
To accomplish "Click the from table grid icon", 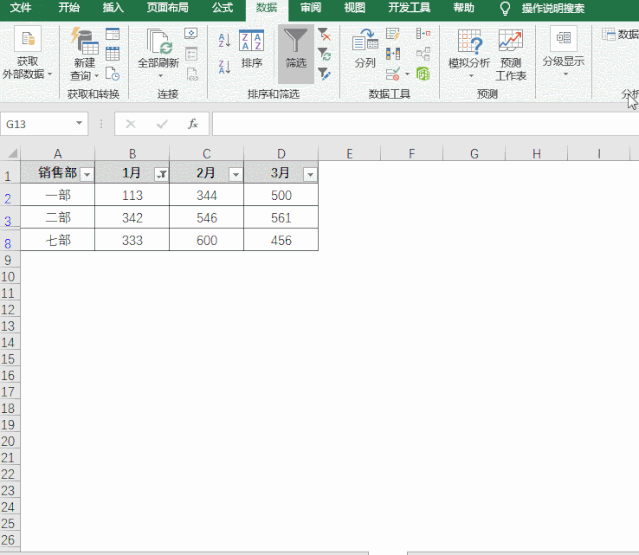I will [x=112, y=54].
